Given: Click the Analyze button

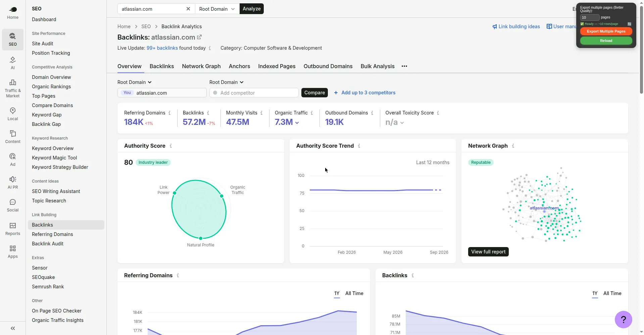Looking at the screenshot, I should 252,9.
